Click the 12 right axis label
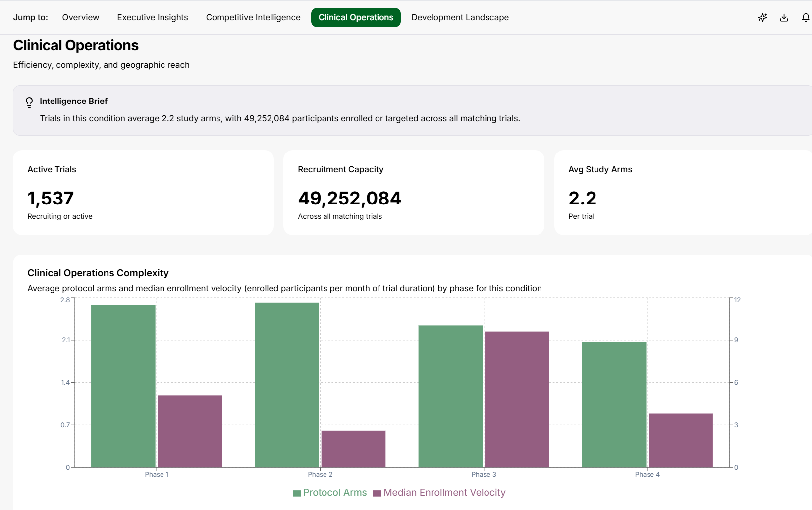The height and width of the screenshot is (510, 812). (x=737, y=300)
